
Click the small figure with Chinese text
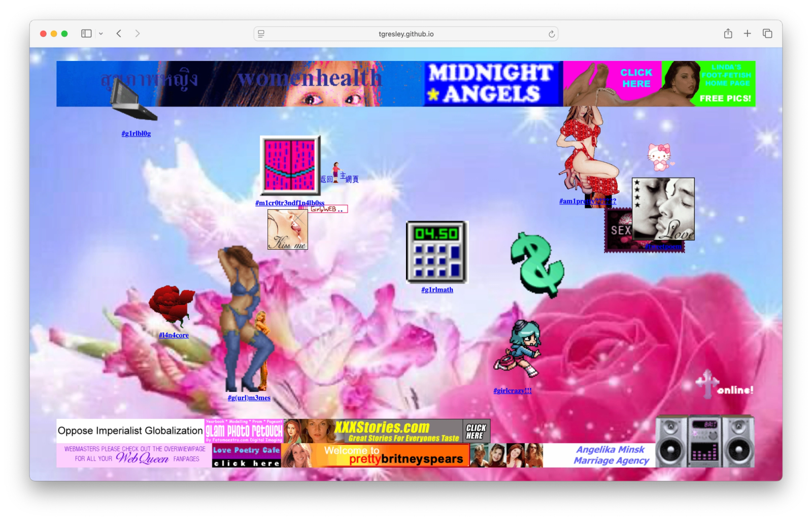pyautogui.click(x=340, y=174)
